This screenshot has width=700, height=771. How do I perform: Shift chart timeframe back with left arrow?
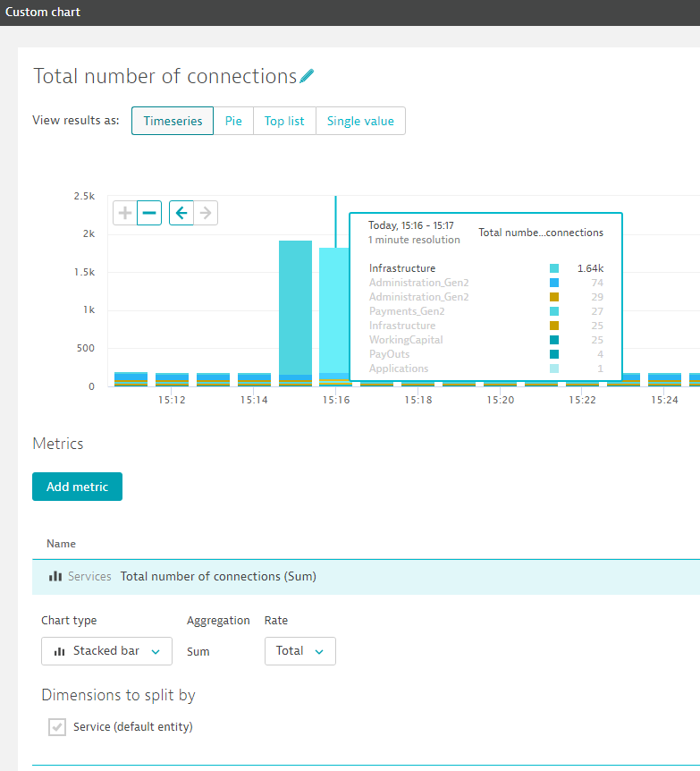point(181,213)
